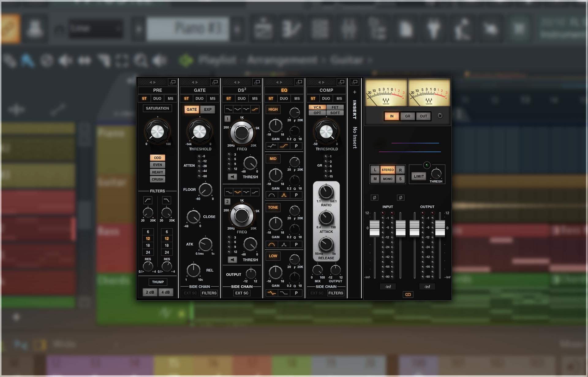Click left INPUT fader handle
588x377 pixels.
[374, 228]
